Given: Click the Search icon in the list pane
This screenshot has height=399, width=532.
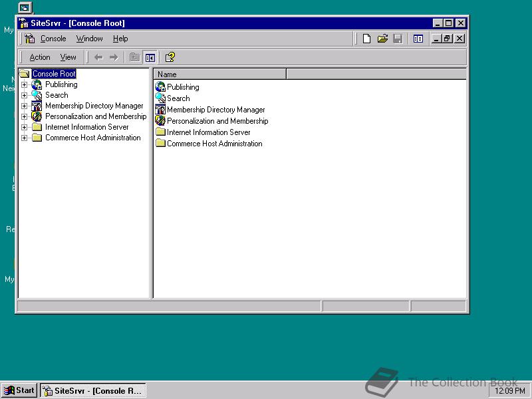Looking at the screenshot, I should (x=160, y=98).
